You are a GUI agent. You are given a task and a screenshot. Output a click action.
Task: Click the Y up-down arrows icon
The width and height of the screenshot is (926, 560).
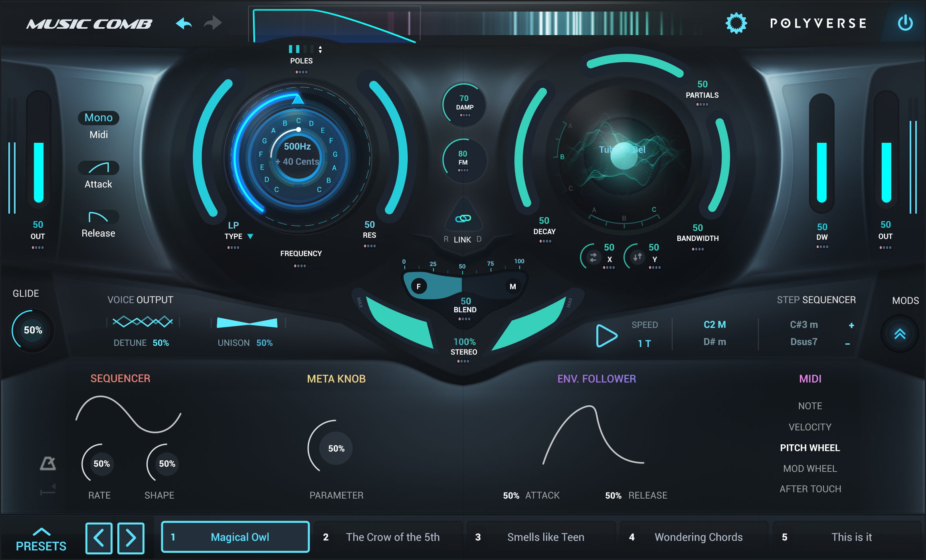click(637, 257)
